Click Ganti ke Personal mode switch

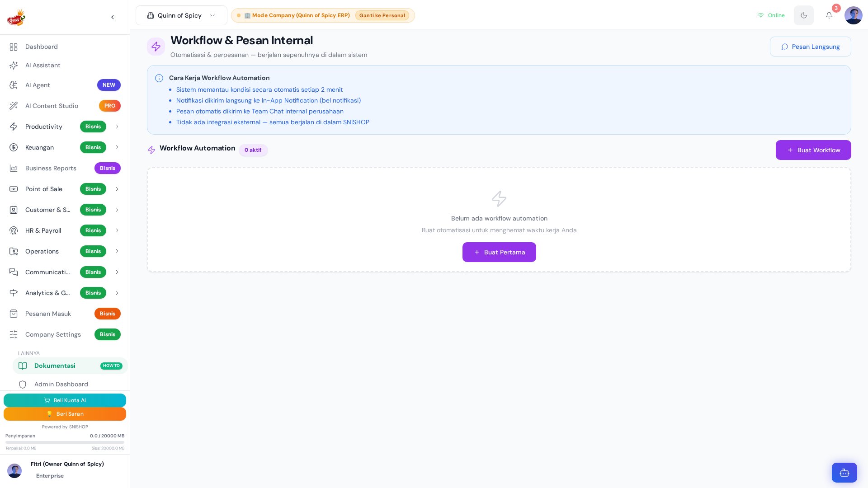pos(382,15)
